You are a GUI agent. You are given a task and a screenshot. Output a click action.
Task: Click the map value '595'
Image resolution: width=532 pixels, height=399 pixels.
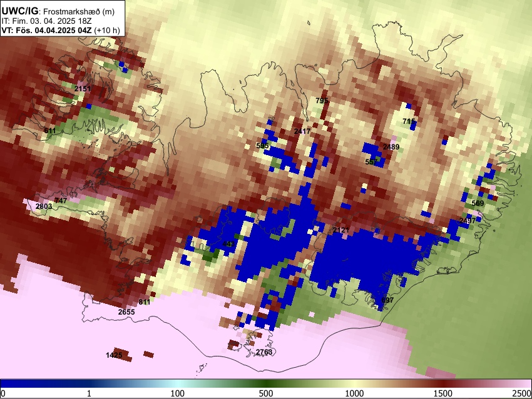point(263,146)
